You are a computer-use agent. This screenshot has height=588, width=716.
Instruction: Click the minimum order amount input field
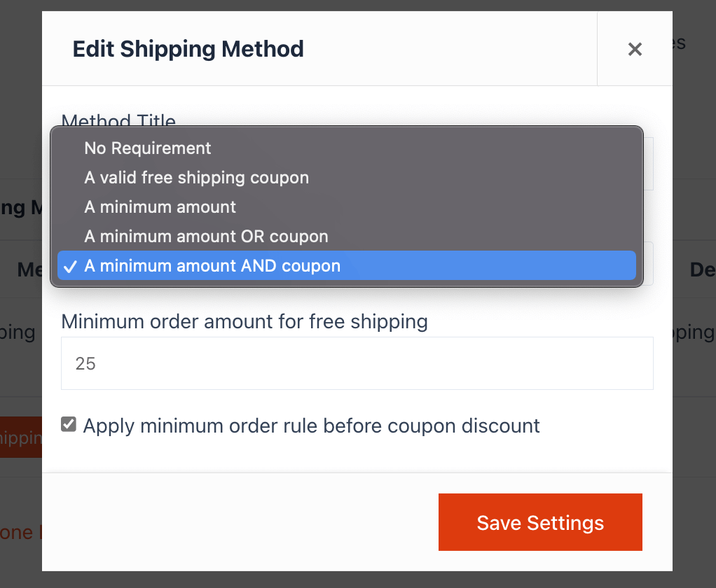[357, 363]
